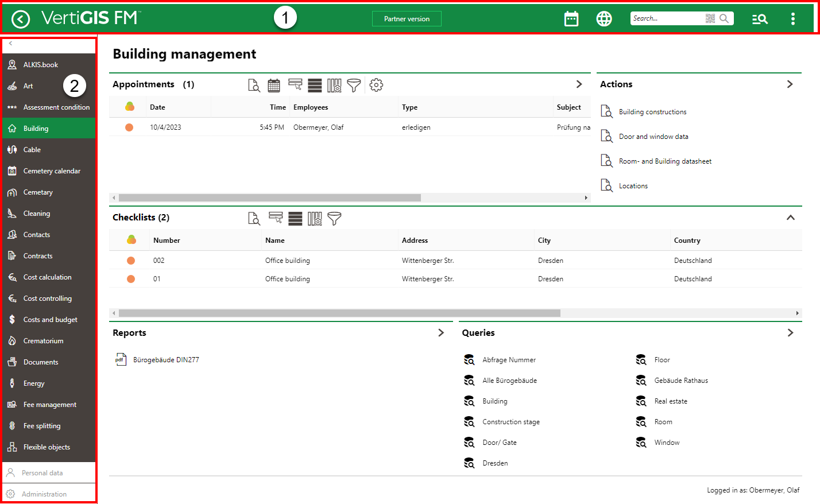820x504 pixels.
Task: Click the back arrow in the header
Action: pyautogui.click(x=21, y=19)
